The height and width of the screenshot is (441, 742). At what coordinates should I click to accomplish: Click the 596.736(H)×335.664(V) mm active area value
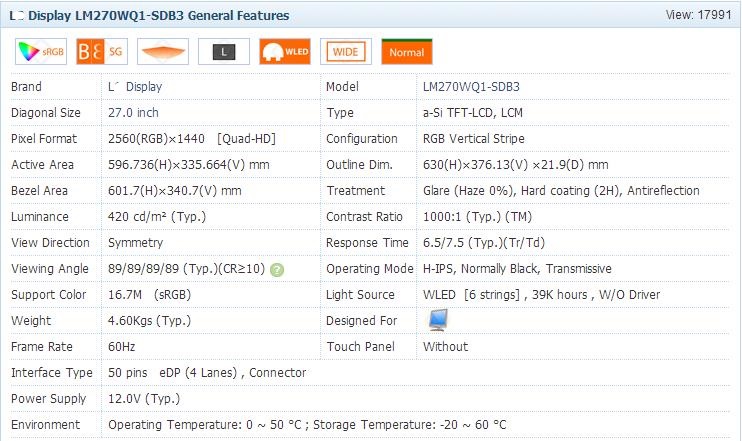pyautogui.click(x=189, y=165)
